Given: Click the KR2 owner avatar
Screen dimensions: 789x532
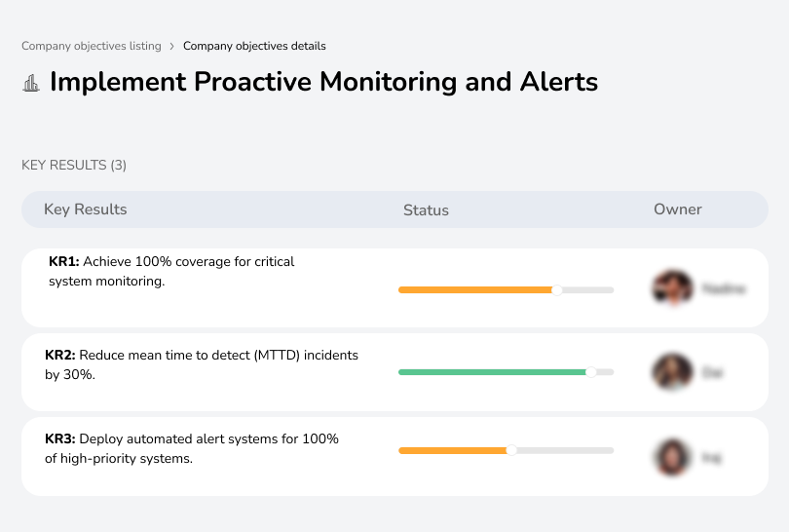Looking at the screenshot, I should tap(673, 372).
